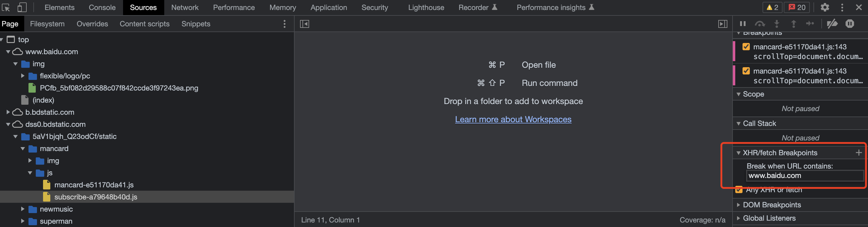
Task: Click the Pause on exceptions octagon icon
Action: 850,24
